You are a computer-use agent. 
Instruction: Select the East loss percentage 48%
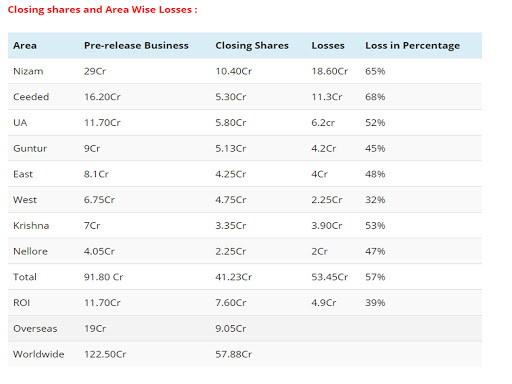(375, 174)
